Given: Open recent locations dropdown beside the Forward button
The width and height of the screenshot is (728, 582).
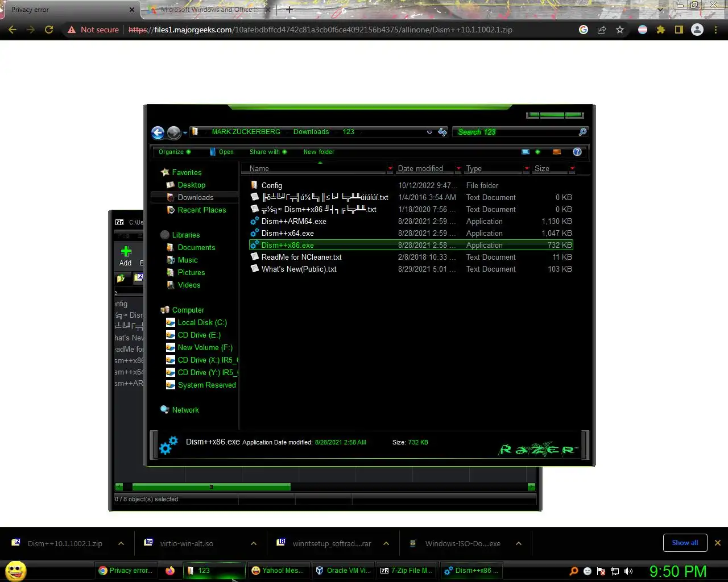Looking at the screenshot, I should pyautogui.click(x=185, y=133).
